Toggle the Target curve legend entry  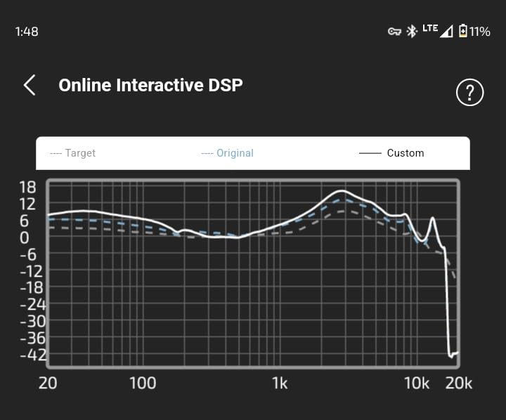pyautogui.click(x=73, y=153)
